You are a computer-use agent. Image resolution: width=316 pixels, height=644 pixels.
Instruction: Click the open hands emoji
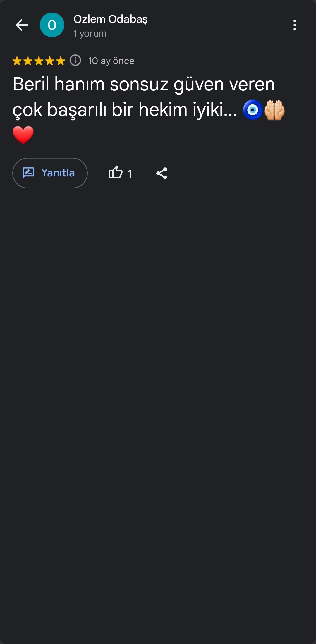click(274, 110)
